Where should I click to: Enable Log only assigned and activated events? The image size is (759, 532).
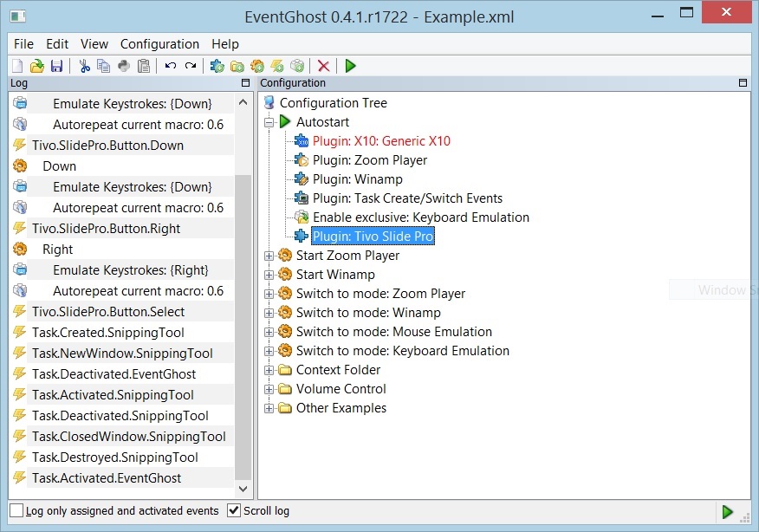pyautogui.click(x=17, y=510)
